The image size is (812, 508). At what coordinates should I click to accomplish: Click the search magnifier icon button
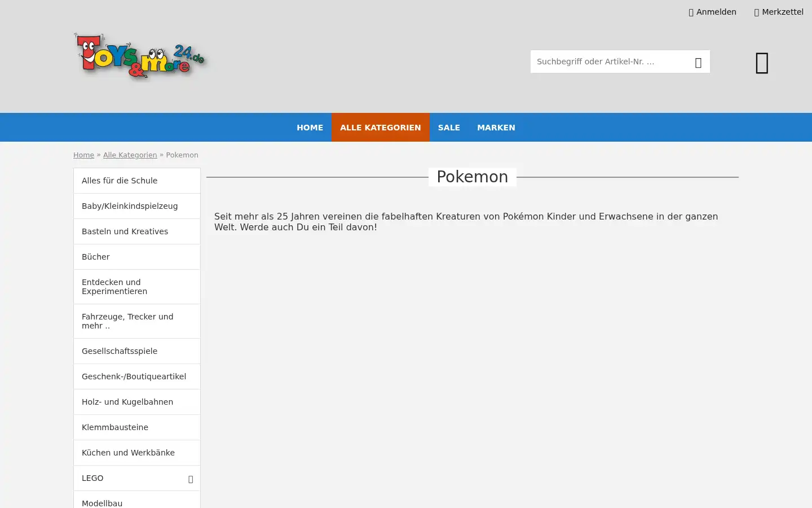(698, 62)
